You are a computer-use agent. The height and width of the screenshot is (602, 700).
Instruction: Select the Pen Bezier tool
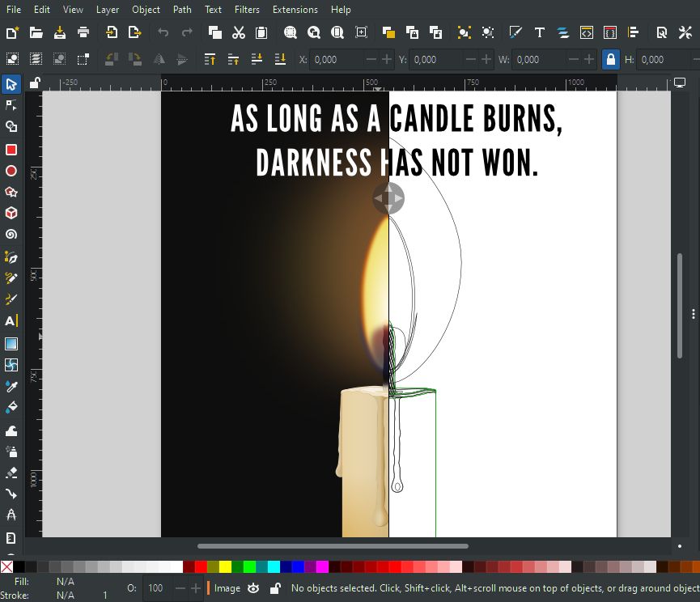tap(11, 257)
